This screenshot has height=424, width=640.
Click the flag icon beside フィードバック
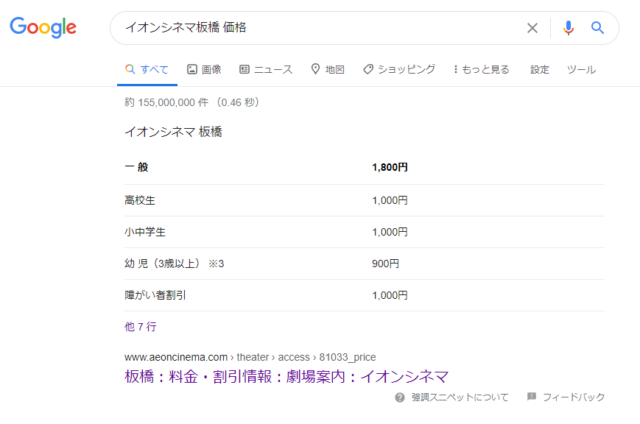tap(531, 396)
